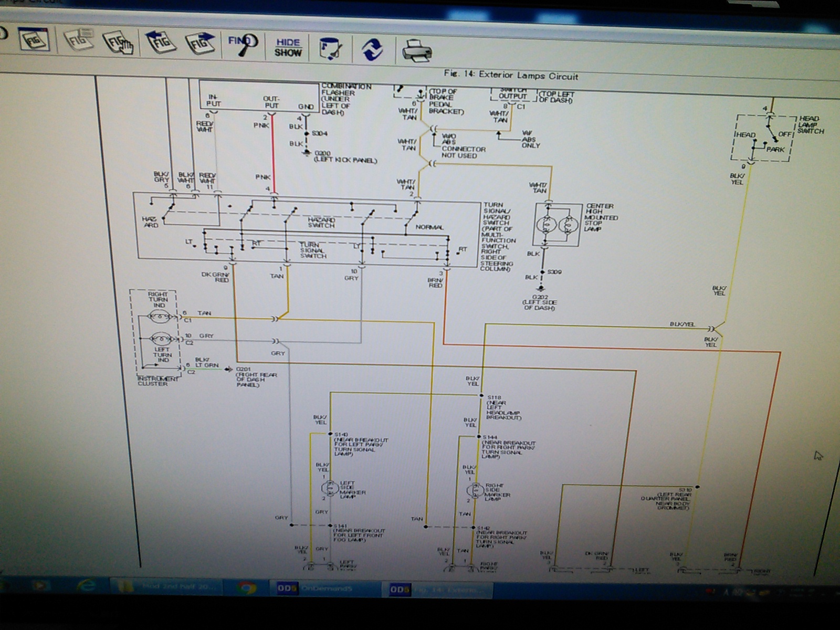
Task: Switch to the OnDemand5 taskbar window
Action: (x=324, y=589)
